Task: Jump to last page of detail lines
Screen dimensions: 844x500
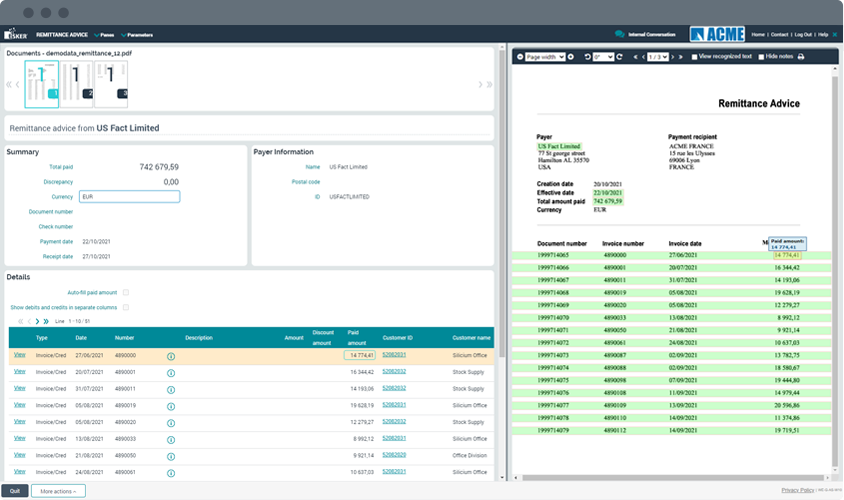Action: (46, 321)
